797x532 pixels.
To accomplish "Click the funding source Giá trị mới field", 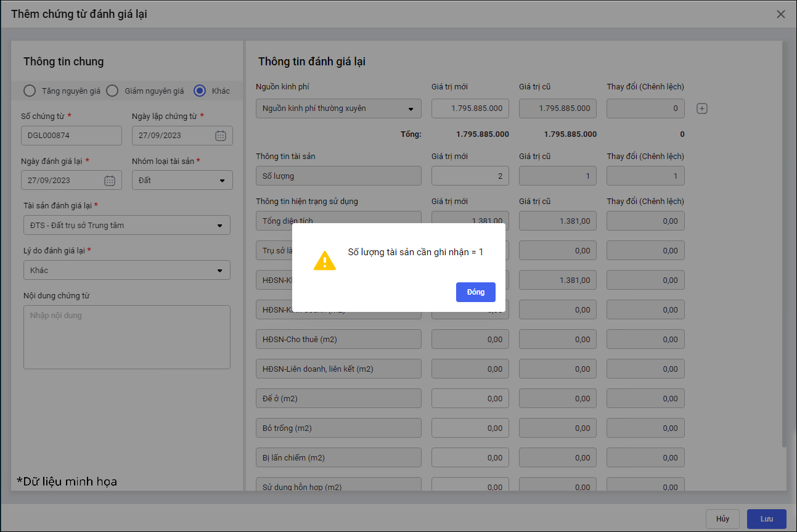I will pos(470,108).
